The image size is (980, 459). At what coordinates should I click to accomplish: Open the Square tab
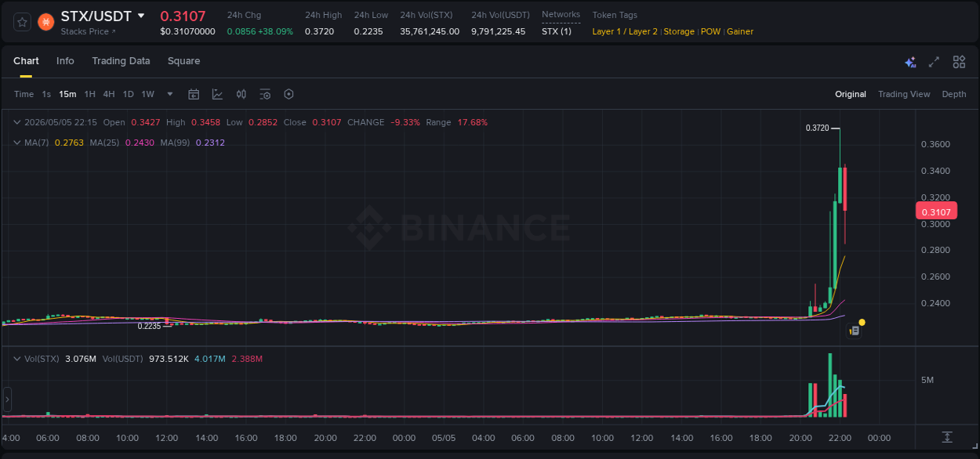[183, 61]
